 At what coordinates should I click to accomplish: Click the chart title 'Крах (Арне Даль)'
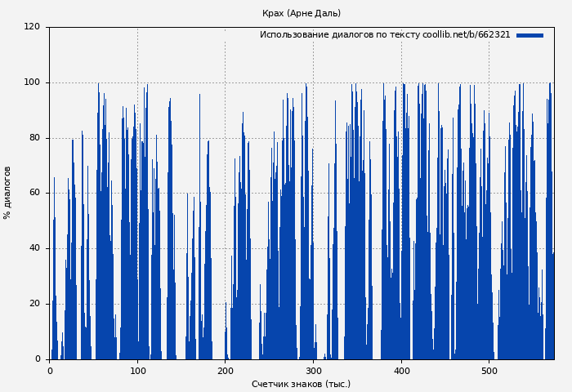[302, 13]
